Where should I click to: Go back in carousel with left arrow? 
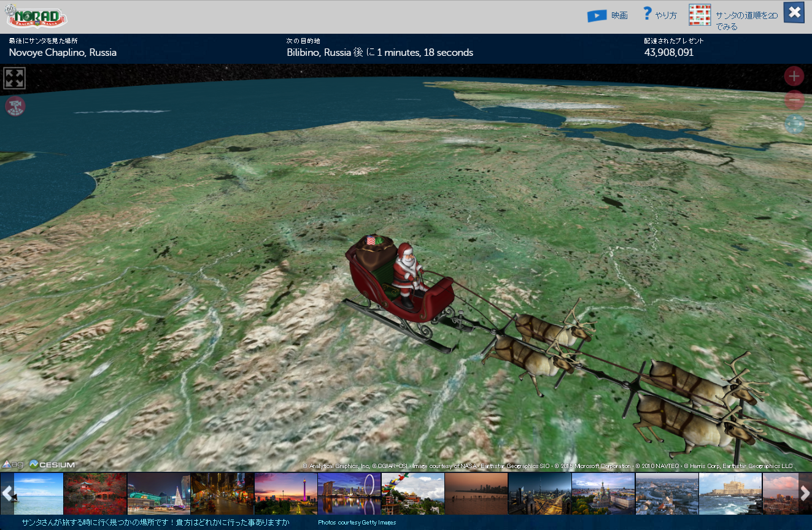tap(7, 493)
